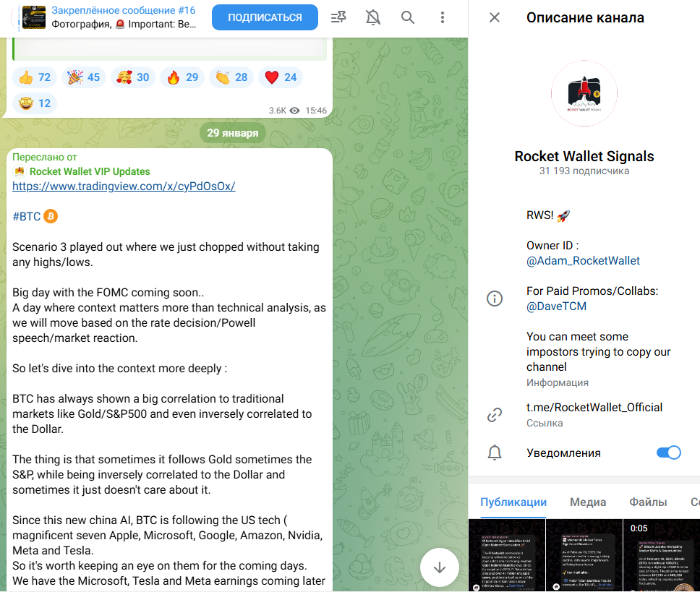Open Rocket Wallet VIP Updates forwarded source
This screenshot has height=592, width=700.
(90, 171)
